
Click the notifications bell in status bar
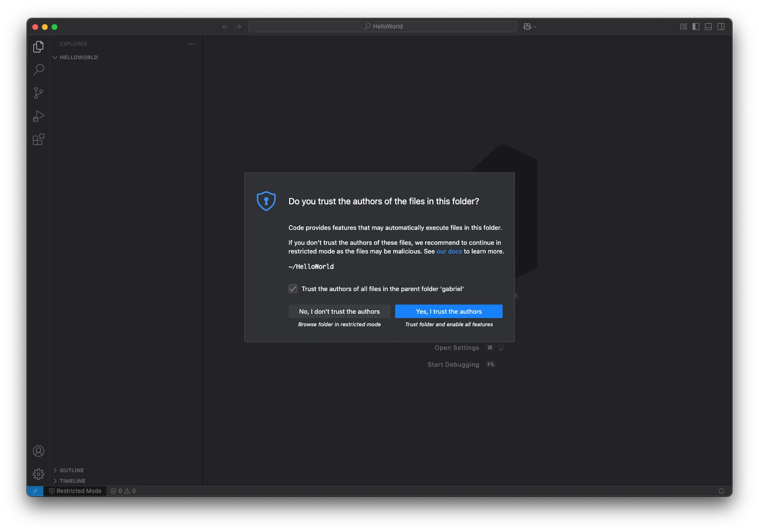click(x=721, y=491)
